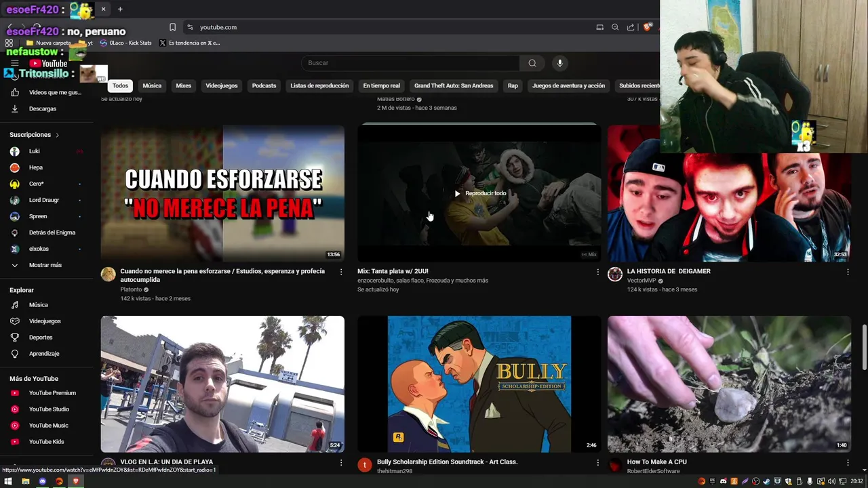This screenshot has width=868, height=488.
Task: Expand Mostrar más subscriptions
Action: point(46,265)
